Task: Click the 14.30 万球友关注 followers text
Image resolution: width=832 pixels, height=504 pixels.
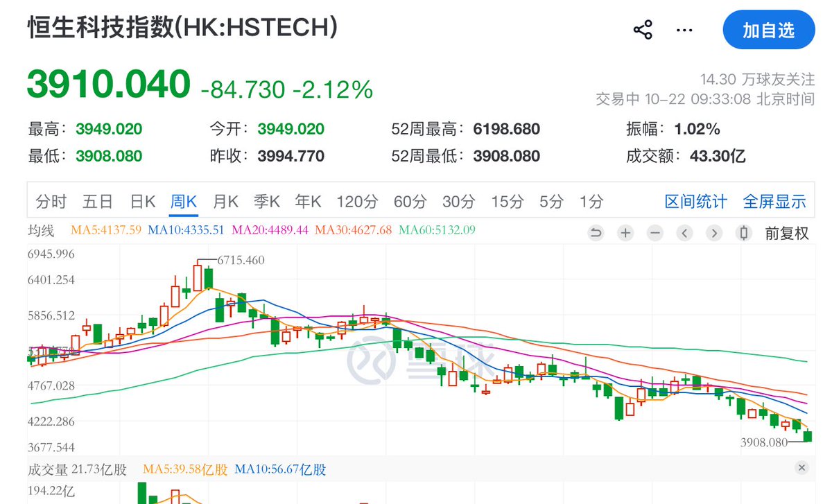Action: 757,80
